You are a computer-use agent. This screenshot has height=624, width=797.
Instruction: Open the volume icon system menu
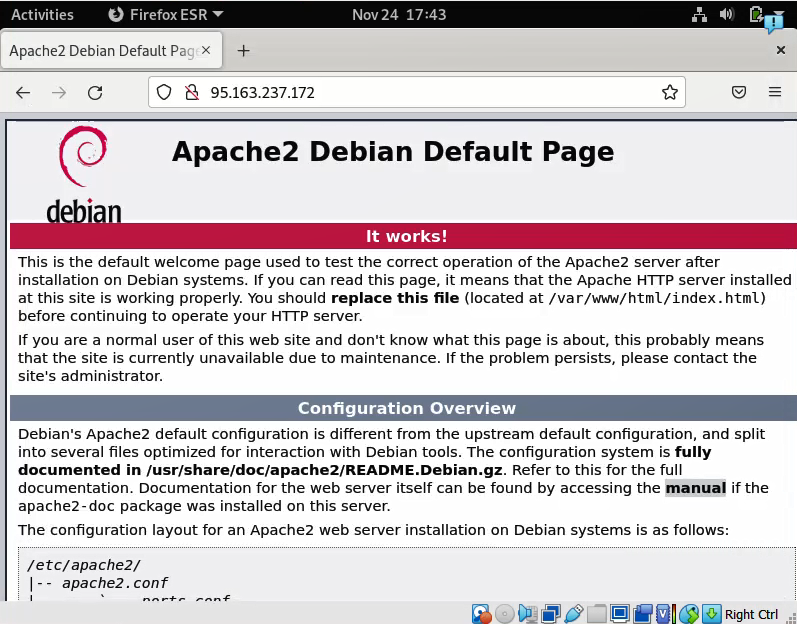(x=727, y=14)
